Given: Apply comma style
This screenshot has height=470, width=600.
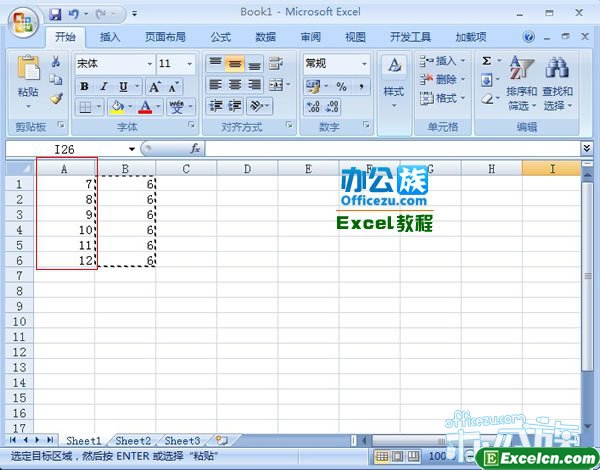Looking at the screenshot, I should [361, 86].
